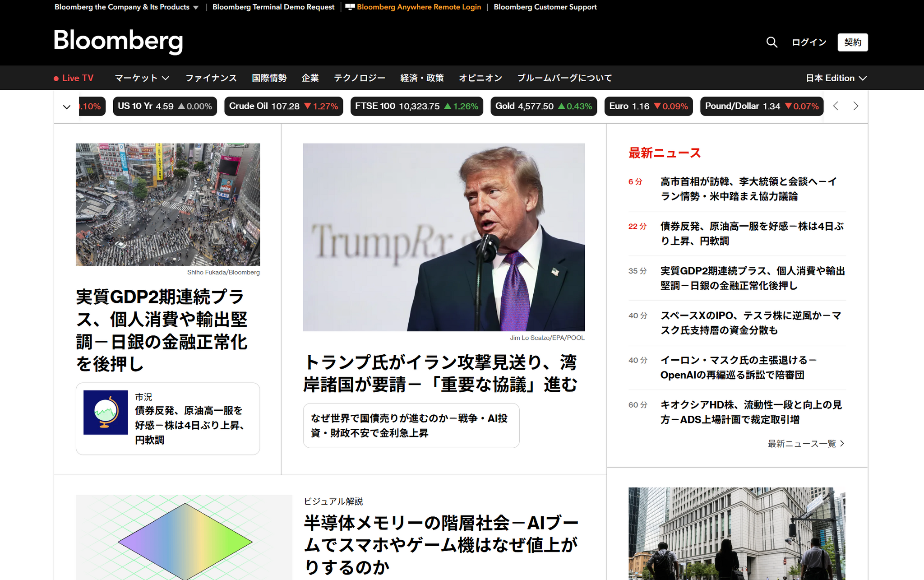
Task: Open Bloomberg Customer Support
Action: click(545, 7)
